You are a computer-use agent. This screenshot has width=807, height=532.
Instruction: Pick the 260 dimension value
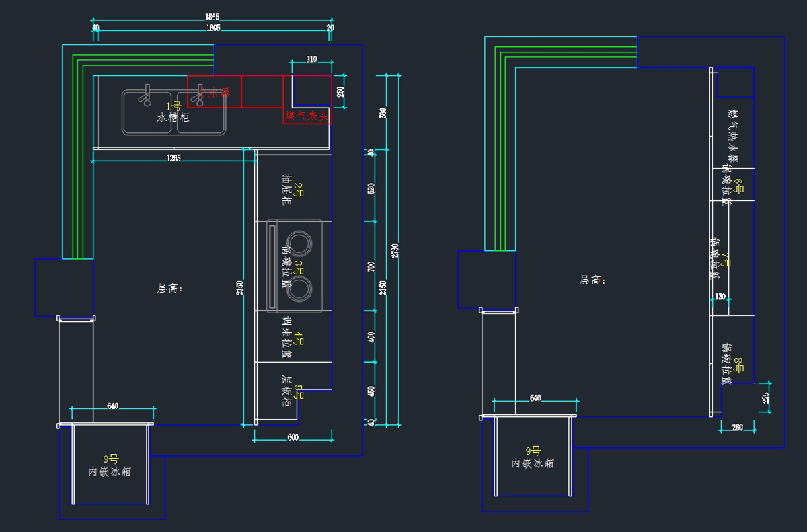[x=737, y=427]
